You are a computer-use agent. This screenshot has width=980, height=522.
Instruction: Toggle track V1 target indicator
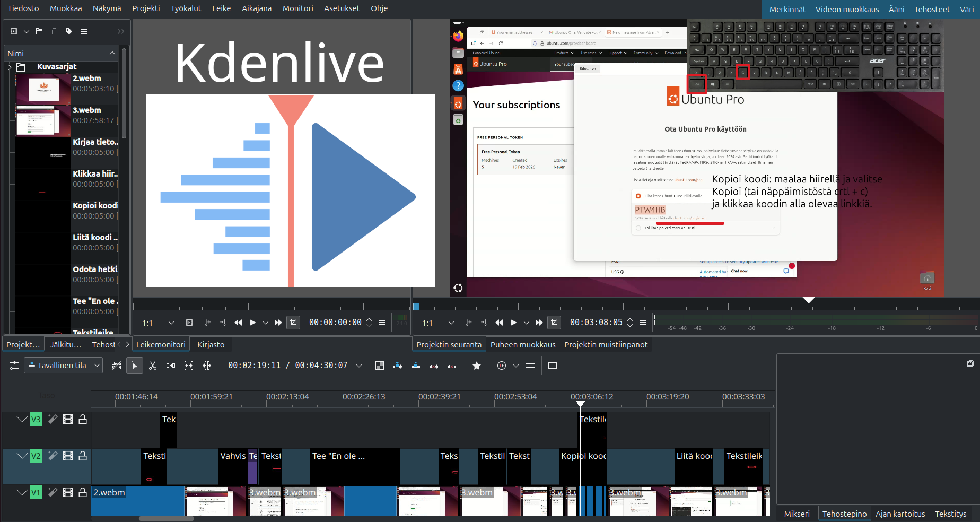36,492
